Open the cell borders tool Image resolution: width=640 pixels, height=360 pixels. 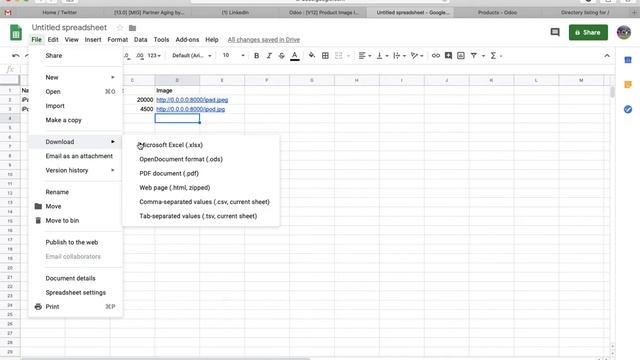[325, 56]
